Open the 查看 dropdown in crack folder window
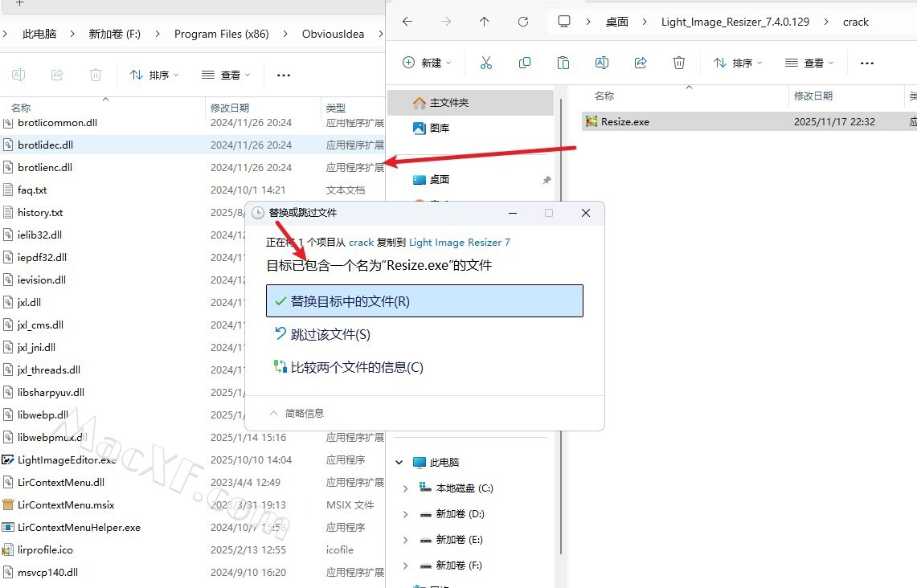917x588 pixels. click(809, 63)
